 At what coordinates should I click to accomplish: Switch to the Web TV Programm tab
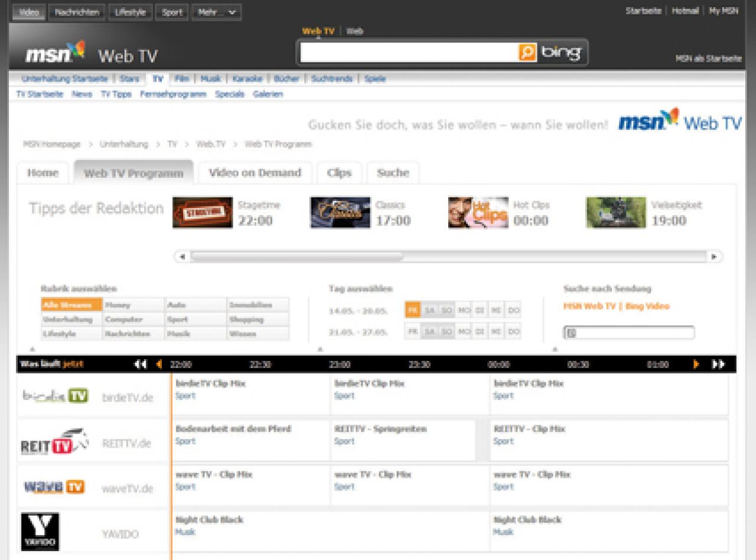coord(133,173)
